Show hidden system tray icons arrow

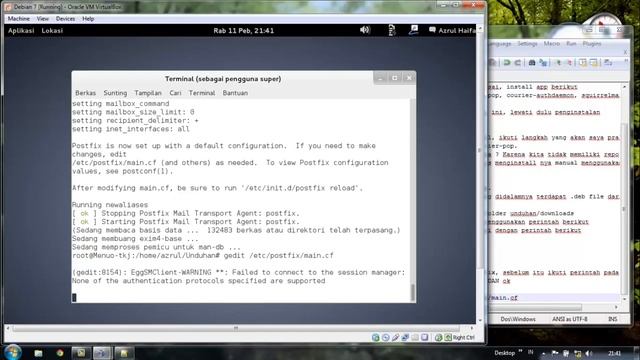543,353
